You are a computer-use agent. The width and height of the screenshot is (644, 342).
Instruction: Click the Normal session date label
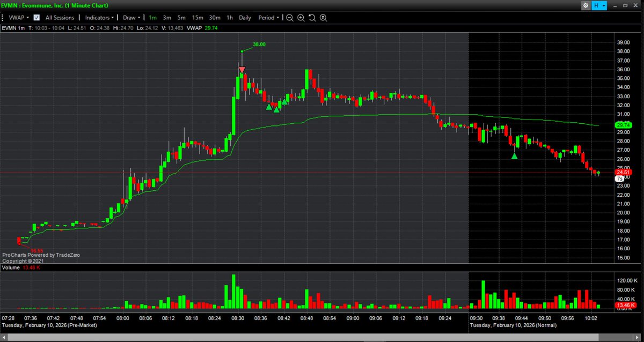pos(514,325)
